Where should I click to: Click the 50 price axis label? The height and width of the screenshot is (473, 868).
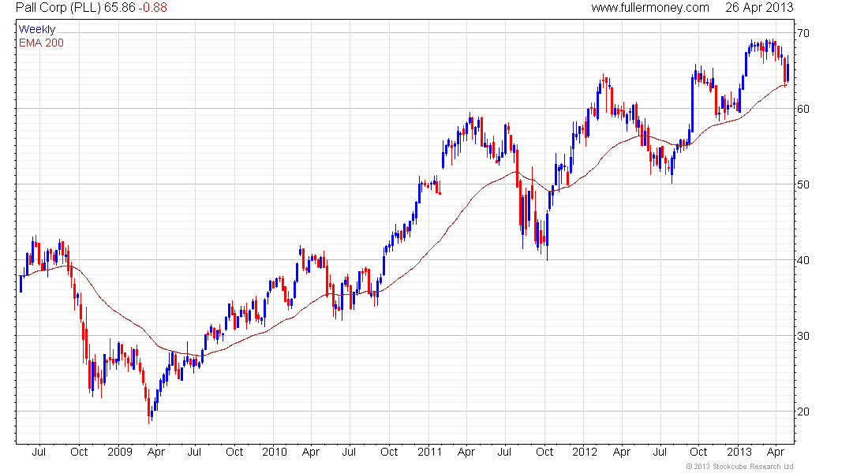point(803,184)
